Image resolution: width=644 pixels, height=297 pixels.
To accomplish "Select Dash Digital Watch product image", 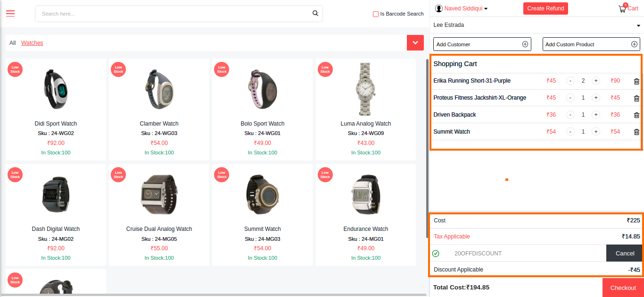I will point(56,194).
